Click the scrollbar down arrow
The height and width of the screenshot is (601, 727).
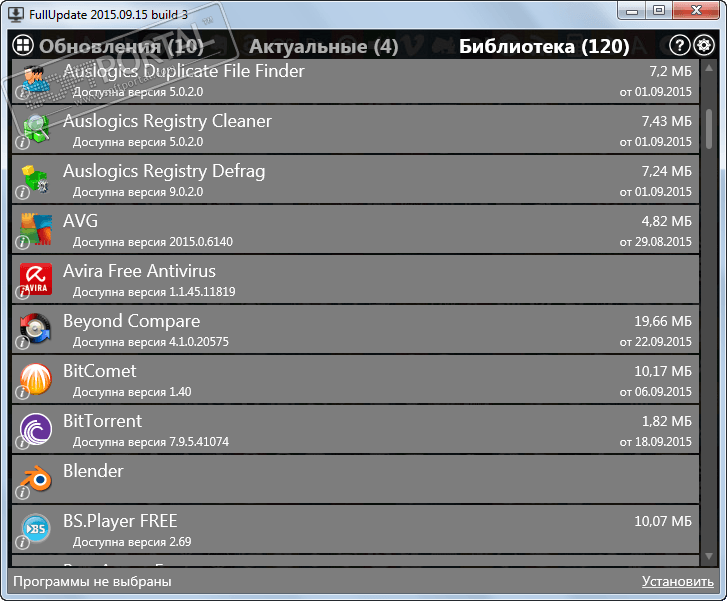coord(709,556)
